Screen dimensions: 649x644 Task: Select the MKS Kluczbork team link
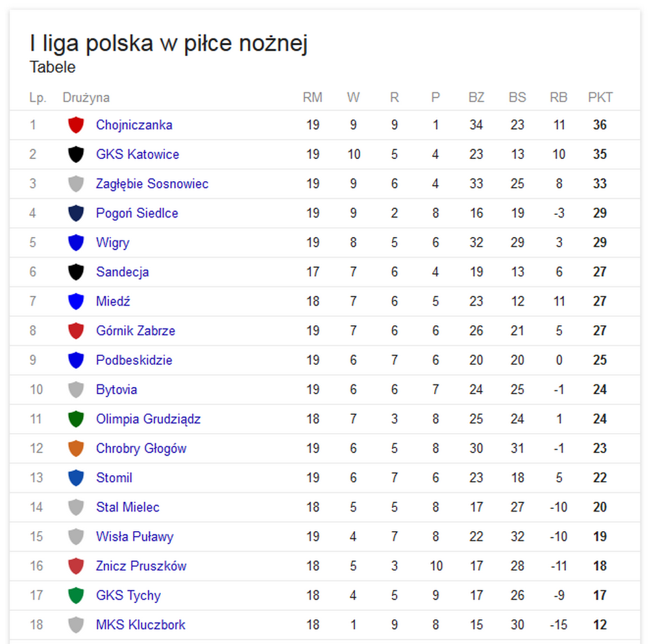pyautogui.click(x=140, y=625)
